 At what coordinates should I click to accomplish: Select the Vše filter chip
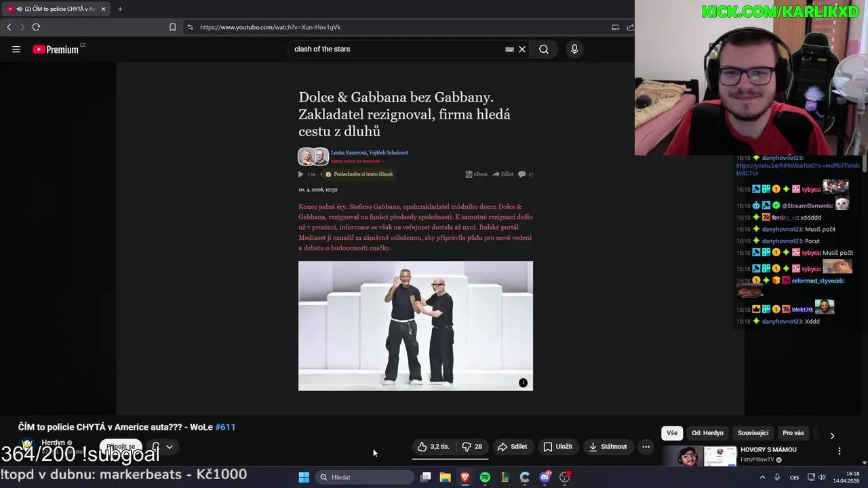672,433
